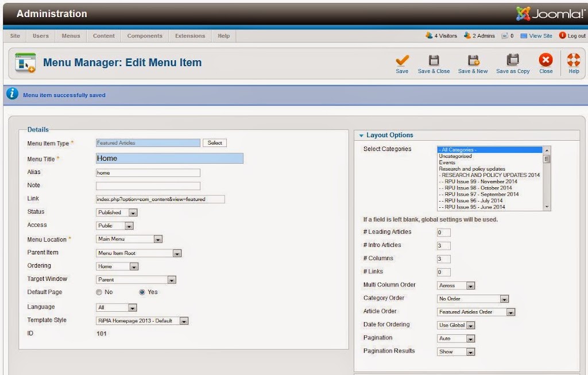Viewport: 588px width, 375px height.
Task: Click the 4 Visitors icon
Action: [428, 36]
